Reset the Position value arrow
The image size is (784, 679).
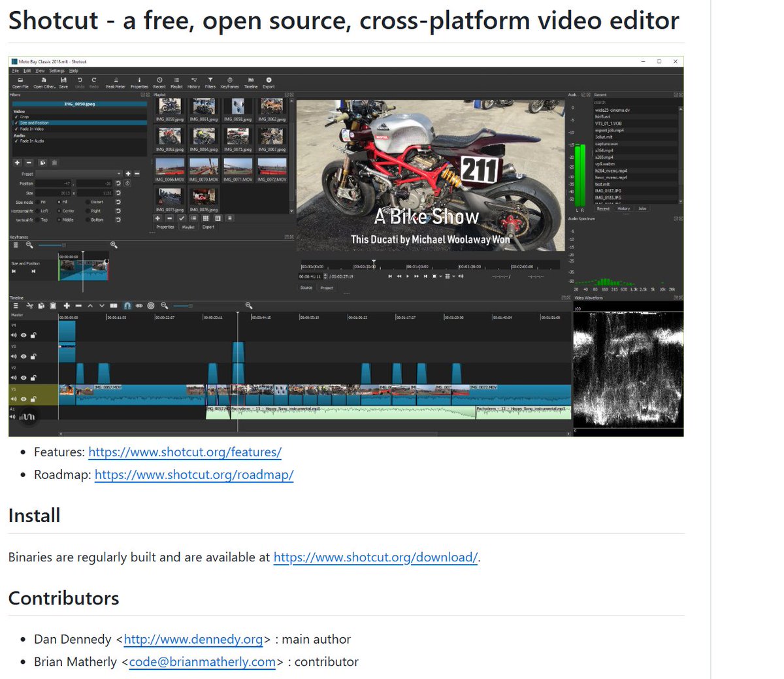(x=118, y=184)
